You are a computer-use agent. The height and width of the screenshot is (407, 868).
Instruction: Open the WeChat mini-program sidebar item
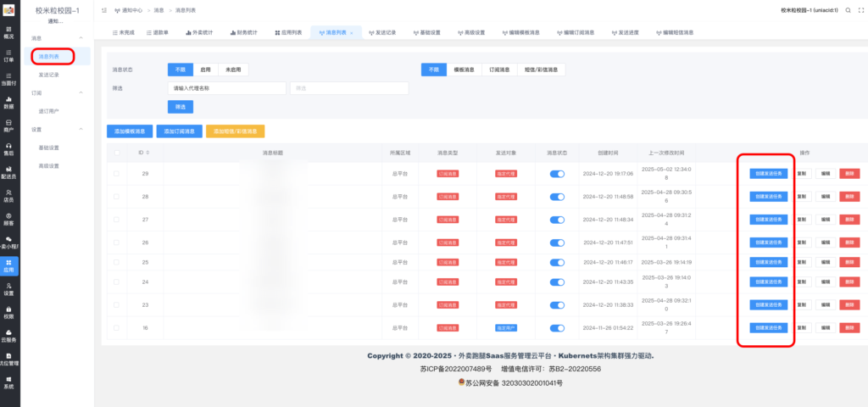point(8,242)
